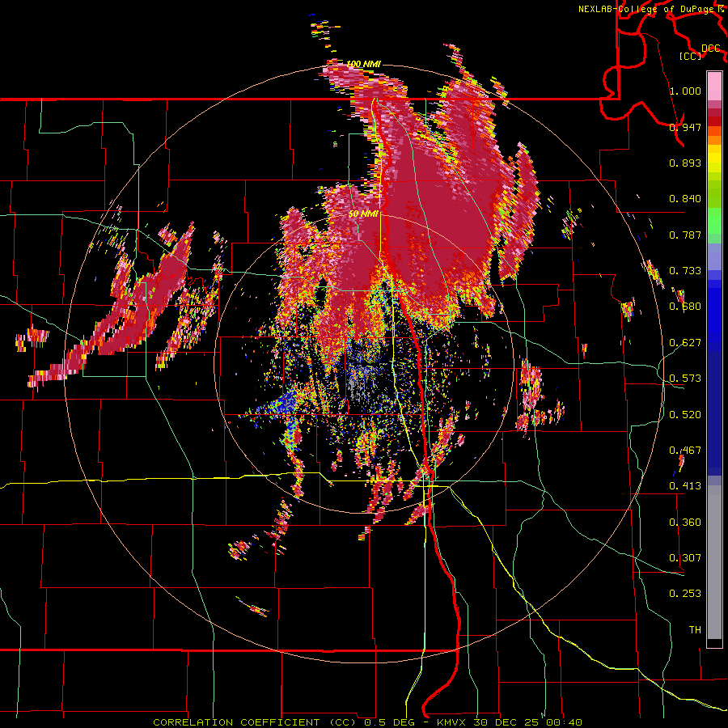Screen dimensions: 728x728
Task: Click the yellow segment of the color bar
Action: click(x=714, y=159)
